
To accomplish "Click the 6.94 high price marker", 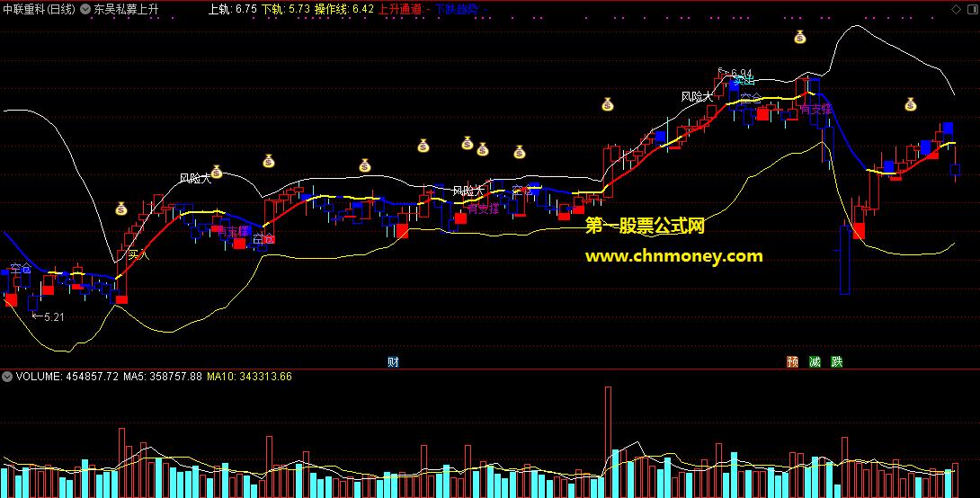I will [x=735, y=73].
